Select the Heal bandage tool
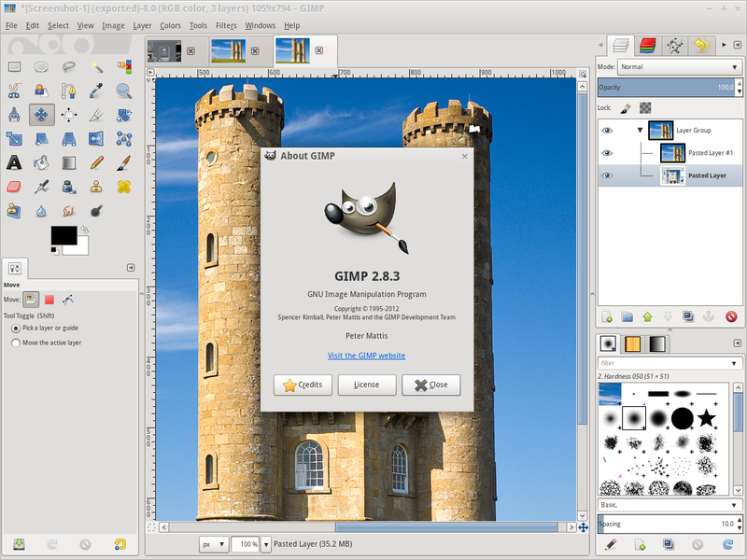 (x=124, y=187)
